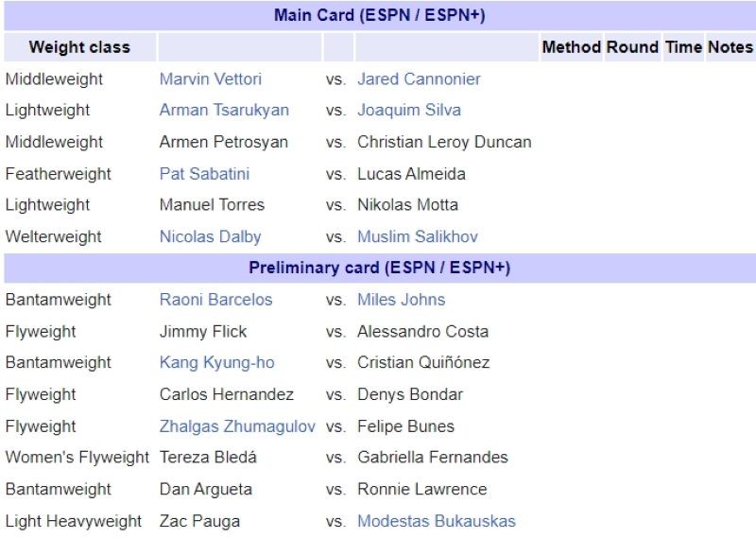Click the Christian Leroy Duncan name
The image size is (756, 538).
pyautogui.click(x=444, y=143)
